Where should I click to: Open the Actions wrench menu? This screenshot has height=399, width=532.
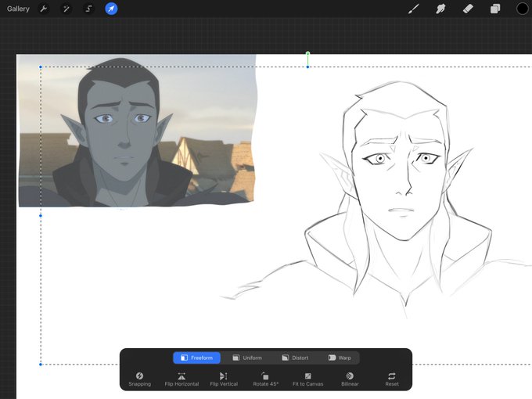44,9
